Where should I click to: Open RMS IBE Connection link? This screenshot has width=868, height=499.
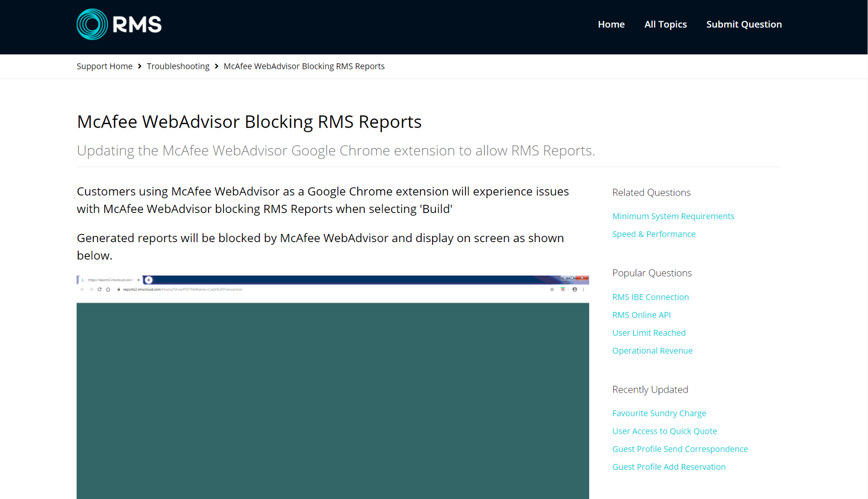tap(650, 297)
